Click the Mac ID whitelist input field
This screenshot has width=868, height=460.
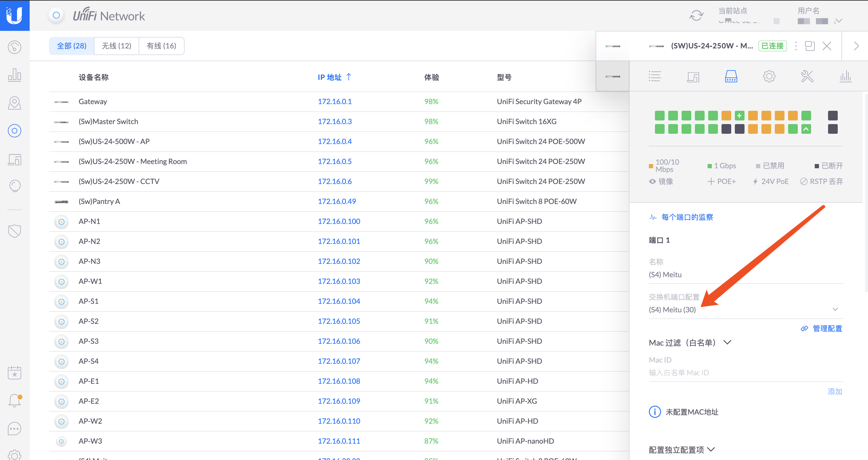(708, 372)
